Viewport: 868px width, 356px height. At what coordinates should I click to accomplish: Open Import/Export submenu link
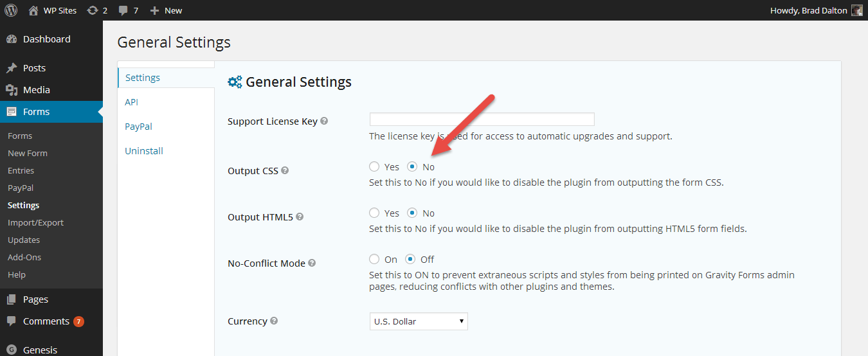click(36, 222)
